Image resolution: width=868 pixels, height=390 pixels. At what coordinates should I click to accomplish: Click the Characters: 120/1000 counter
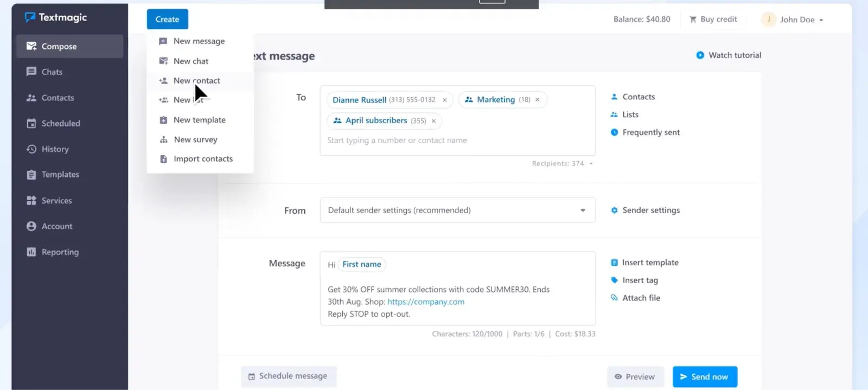point(467,334)
